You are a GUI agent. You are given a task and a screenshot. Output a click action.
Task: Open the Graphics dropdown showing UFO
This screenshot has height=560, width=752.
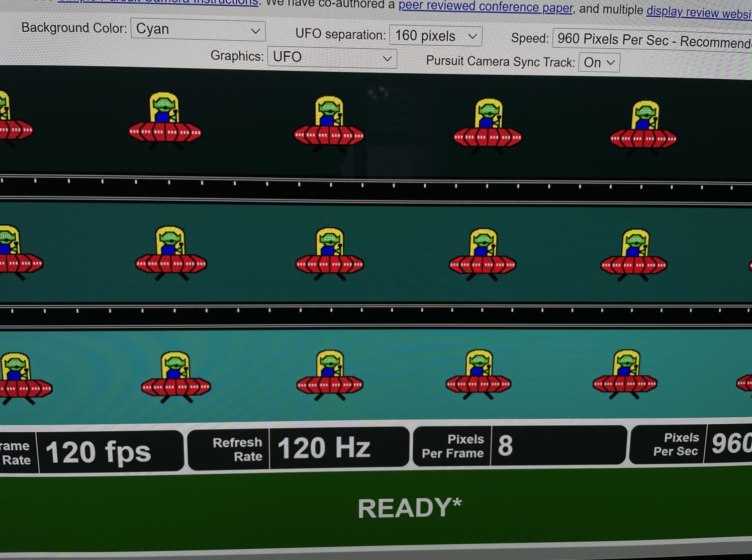tap(332, 57)
